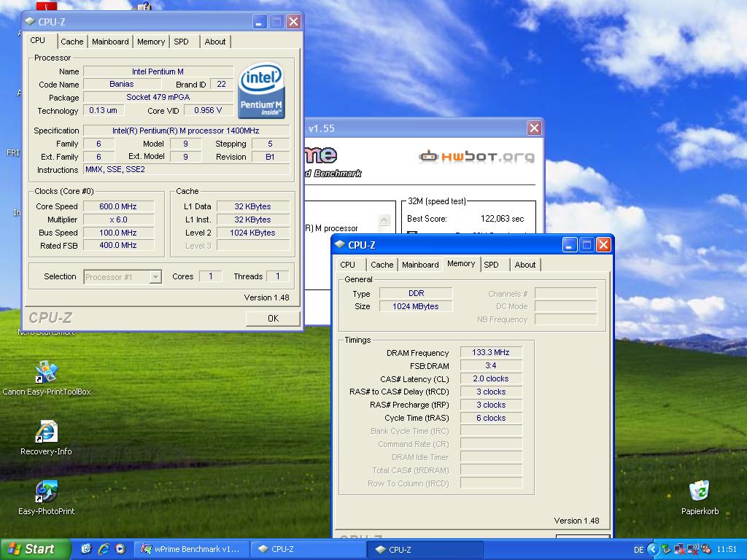Open Memory tab in the upper-left CPU-Z window
The image size is (747, 560).
point(151,42)
